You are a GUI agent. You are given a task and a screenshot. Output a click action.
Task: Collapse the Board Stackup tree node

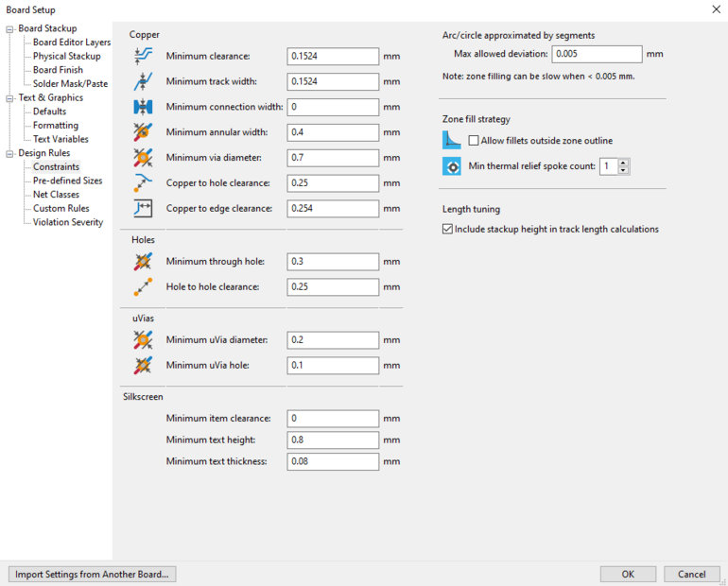[x=10, y=28]
